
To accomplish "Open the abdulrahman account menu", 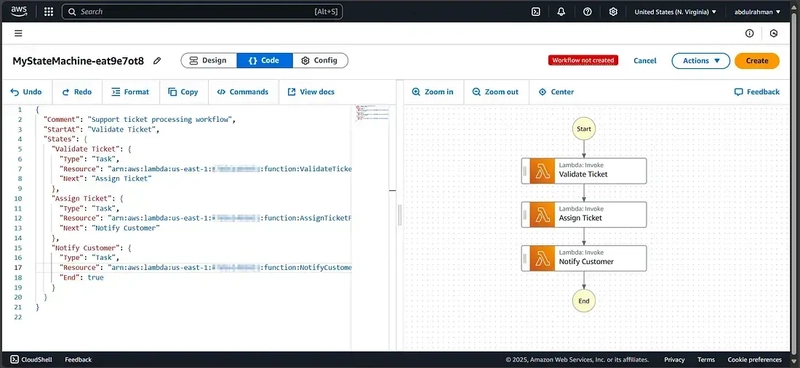I will coord(757,12).
